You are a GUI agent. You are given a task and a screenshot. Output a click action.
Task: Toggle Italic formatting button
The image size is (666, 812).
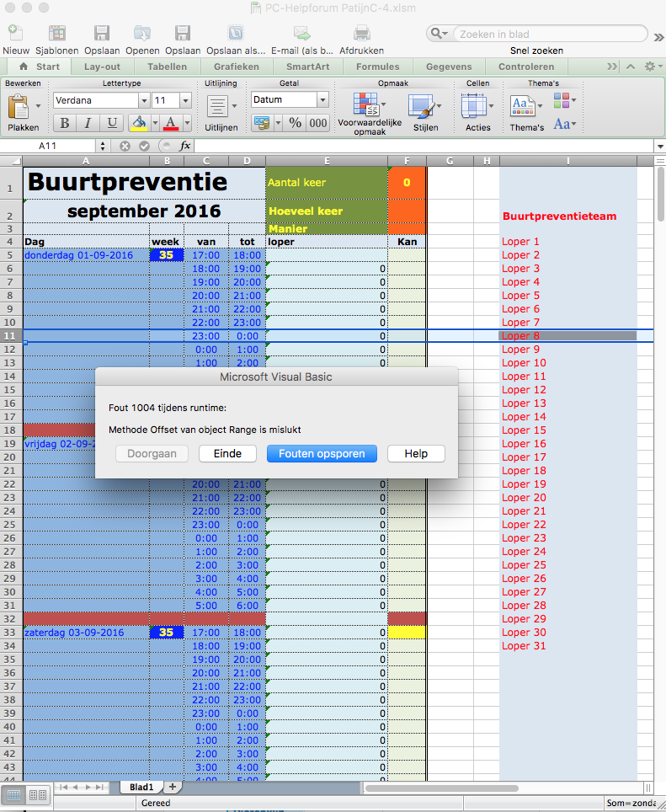click(x=88, y=123)
